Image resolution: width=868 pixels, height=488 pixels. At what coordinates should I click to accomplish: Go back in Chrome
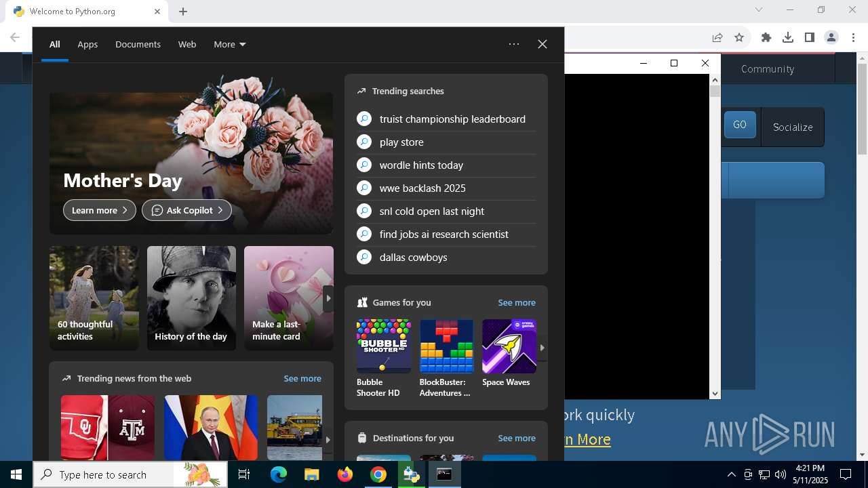[16, 38]
